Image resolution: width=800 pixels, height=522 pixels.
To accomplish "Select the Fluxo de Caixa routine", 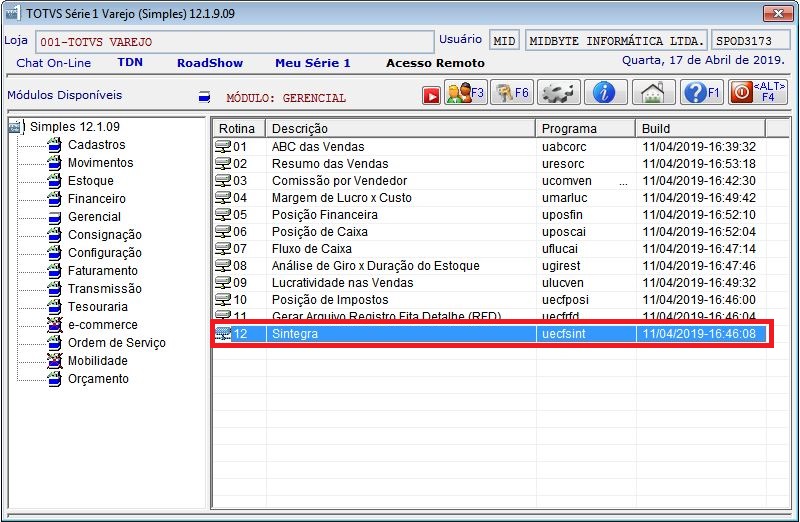I will coord(490,248).
